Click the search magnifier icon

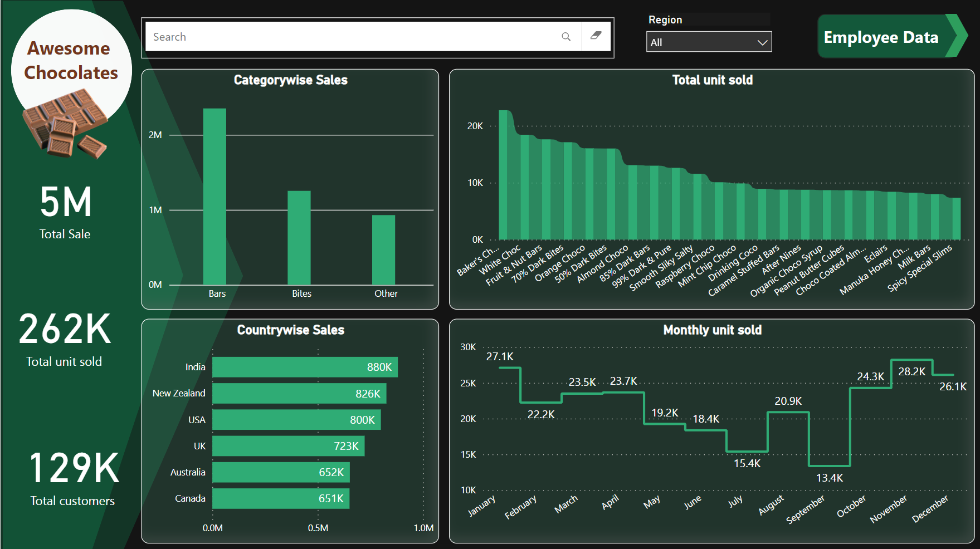(x=566, y=37)
